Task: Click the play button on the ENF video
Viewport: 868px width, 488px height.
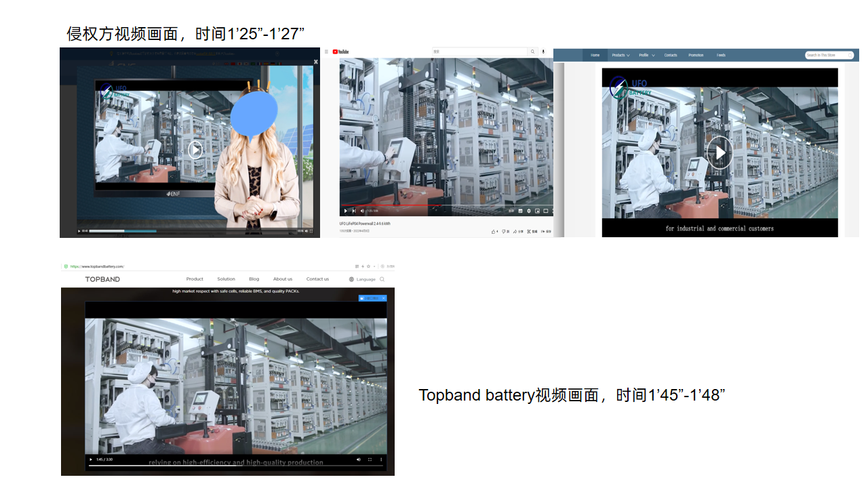Action: pos(195,150)
